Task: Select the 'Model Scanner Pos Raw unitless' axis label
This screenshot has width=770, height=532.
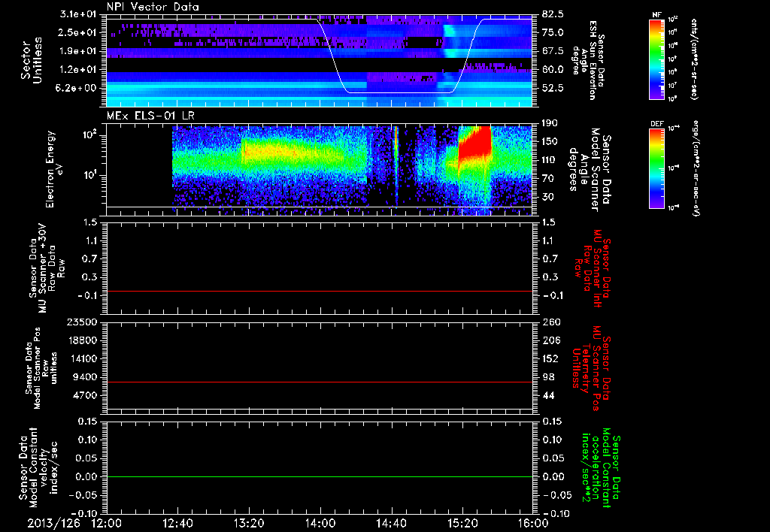Action: tap(41, 368)
